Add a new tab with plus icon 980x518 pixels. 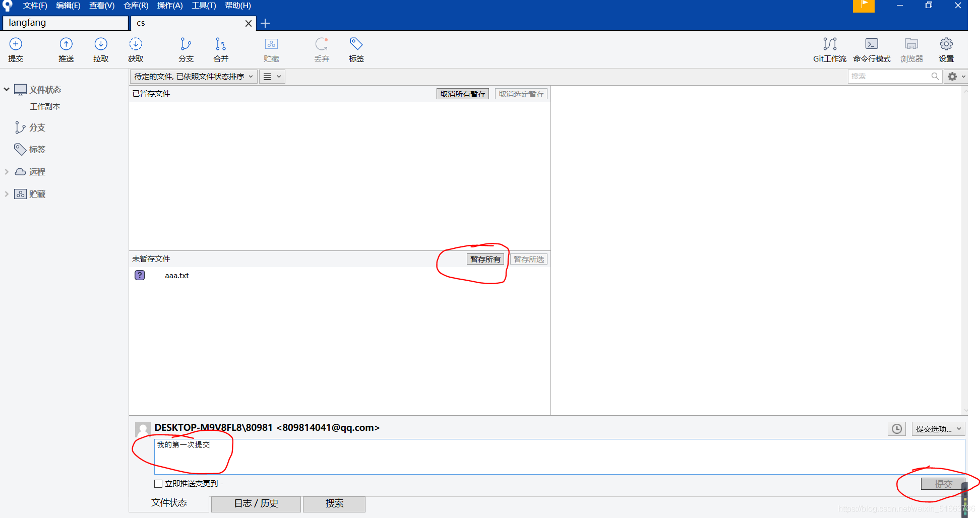[x=265, y=23]
